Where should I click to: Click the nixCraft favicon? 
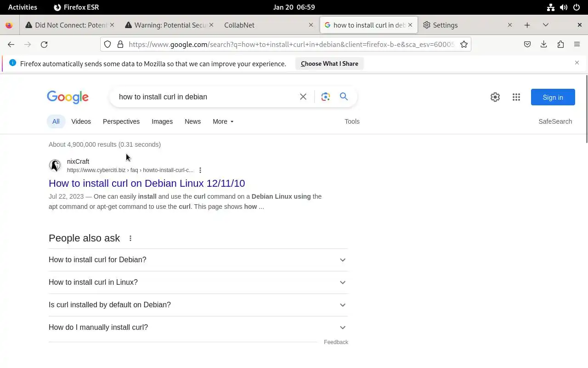click(55, 165)
